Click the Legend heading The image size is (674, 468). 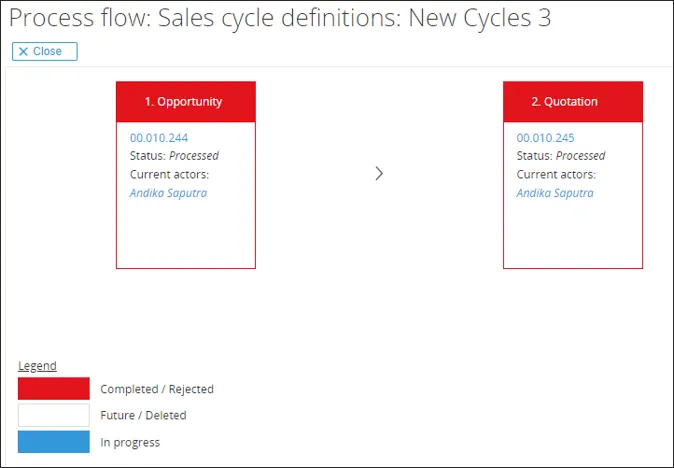[x=37, y=366]
